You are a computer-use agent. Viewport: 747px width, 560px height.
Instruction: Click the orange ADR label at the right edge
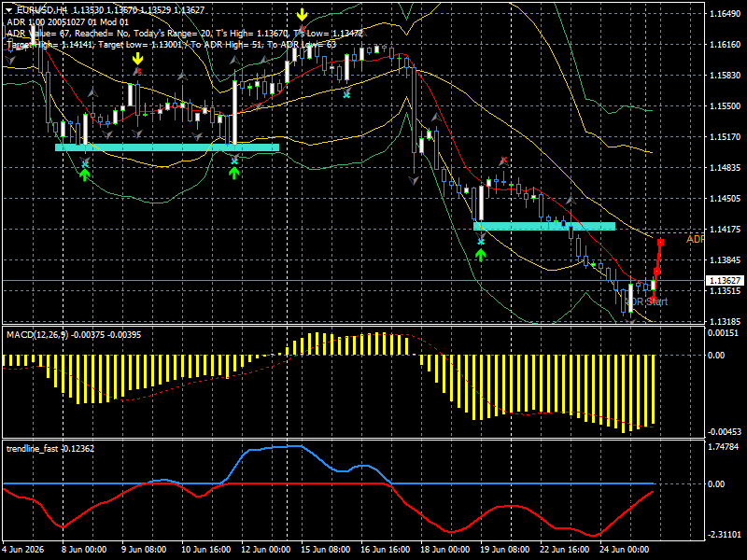(695, 239)
